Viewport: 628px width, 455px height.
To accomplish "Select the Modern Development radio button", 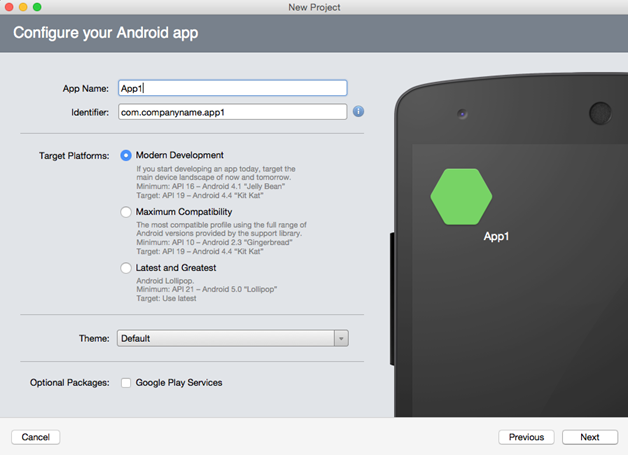I will point(126,155).
